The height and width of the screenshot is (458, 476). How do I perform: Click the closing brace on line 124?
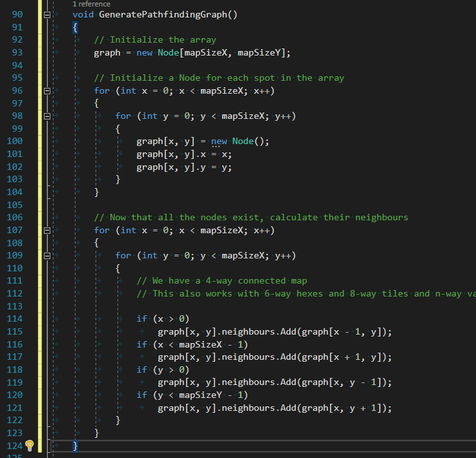pyautogui.click(x=76, y=446)
